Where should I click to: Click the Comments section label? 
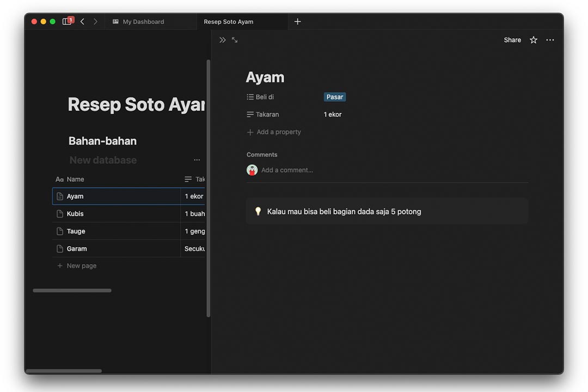(262, 155)
